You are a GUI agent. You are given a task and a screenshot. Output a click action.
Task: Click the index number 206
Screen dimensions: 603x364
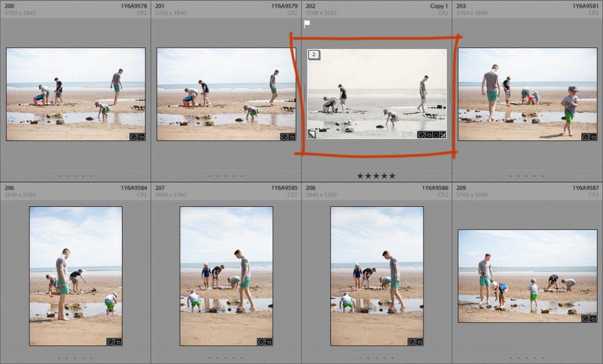pos(9,188)
